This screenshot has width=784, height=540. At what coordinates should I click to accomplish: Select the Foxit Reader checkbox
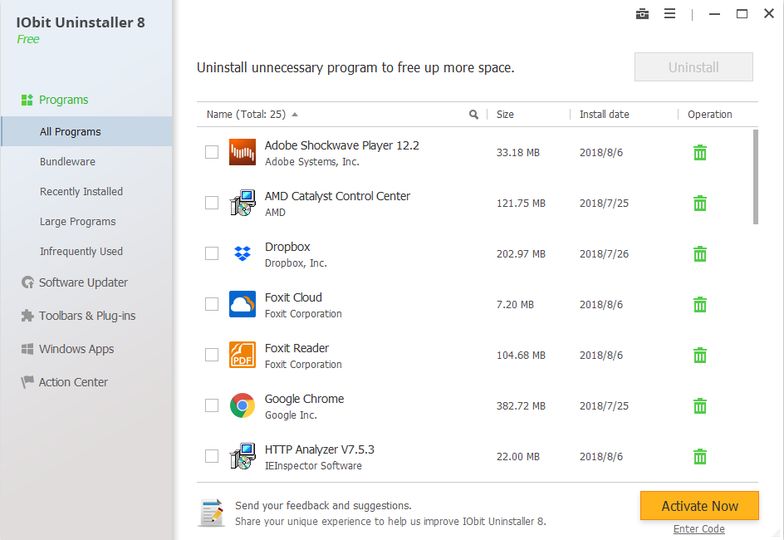(x=212, y=354)
